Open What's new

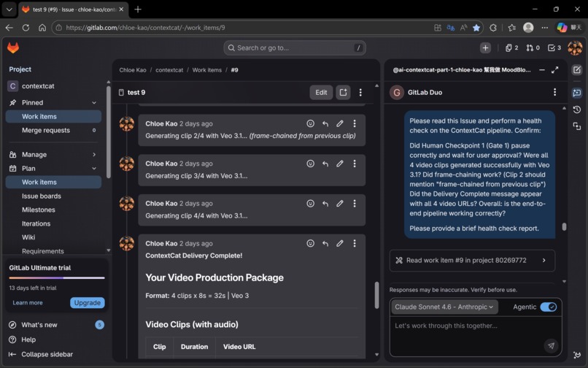[56, 325]
